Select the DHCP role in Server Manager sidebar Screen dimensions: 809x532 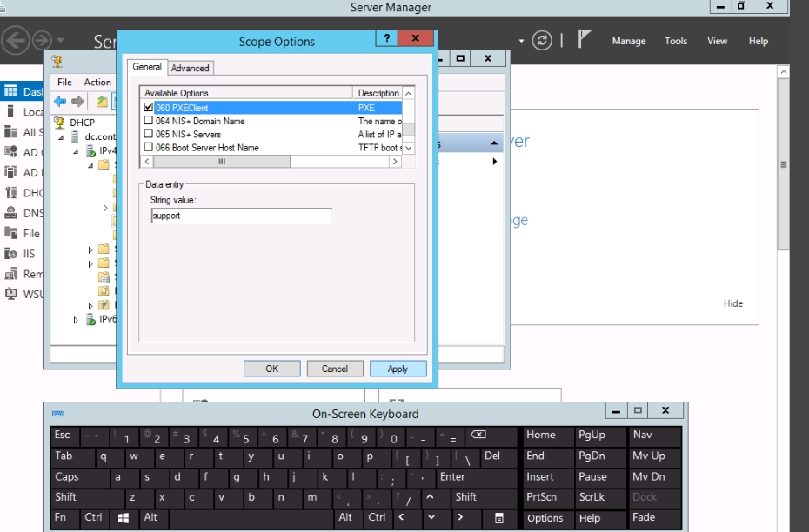23,193
